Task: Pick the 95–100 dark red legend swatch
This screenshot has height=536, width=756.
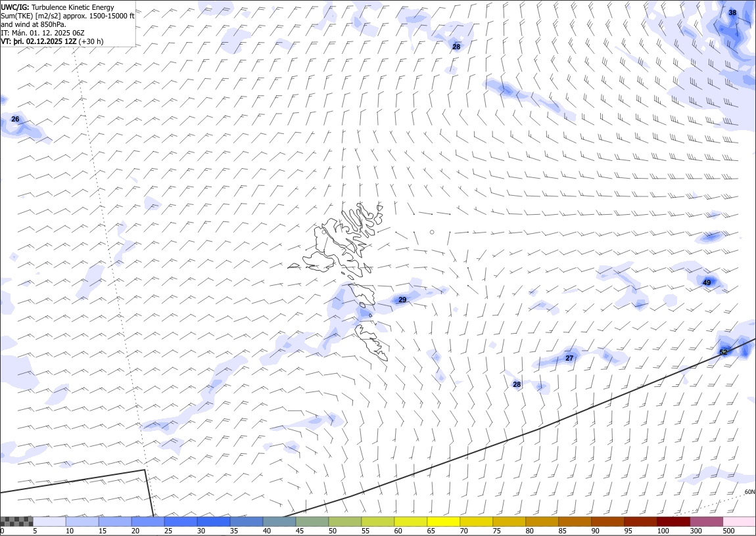Action: click(640, 522)
